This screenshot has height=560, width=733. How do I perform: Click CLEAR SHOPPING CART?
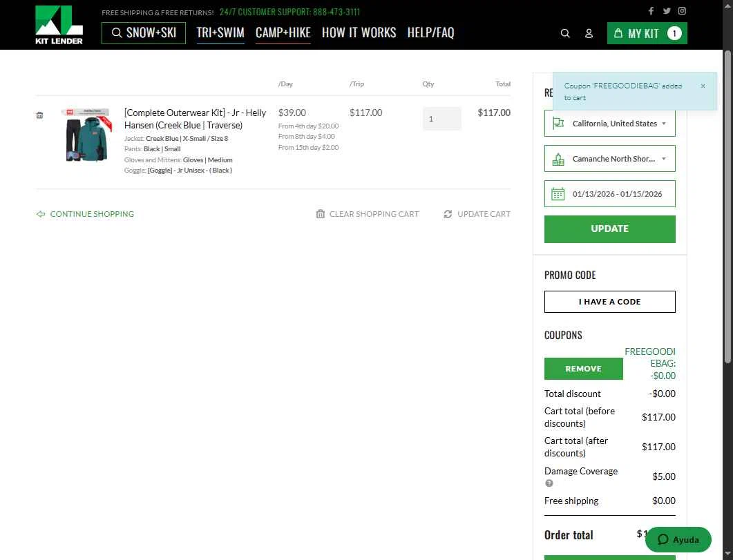[368, 214]
